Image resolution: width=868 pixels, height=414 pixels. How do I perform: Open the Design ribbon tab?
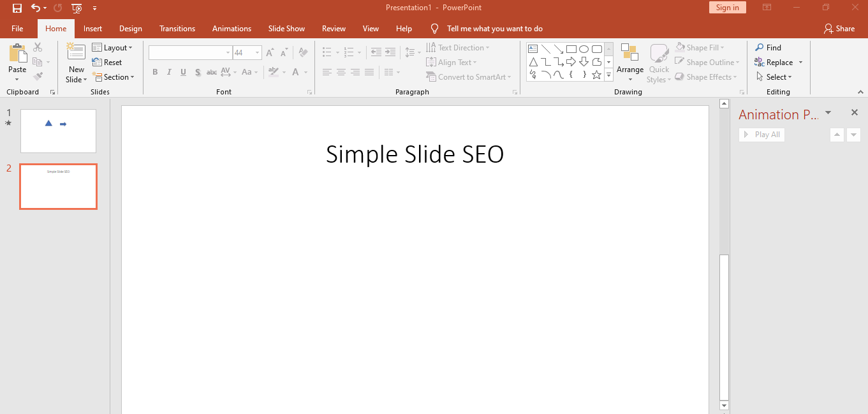pyautogui.click(x=130, y=28)
